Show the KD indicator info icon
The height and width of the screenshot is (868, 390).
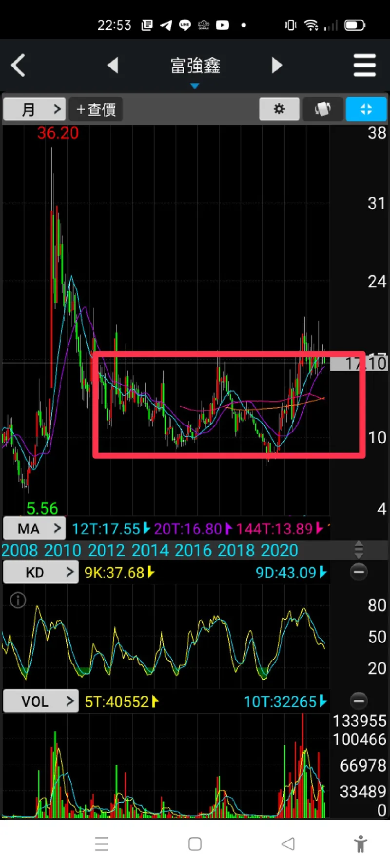pos(18,600)
